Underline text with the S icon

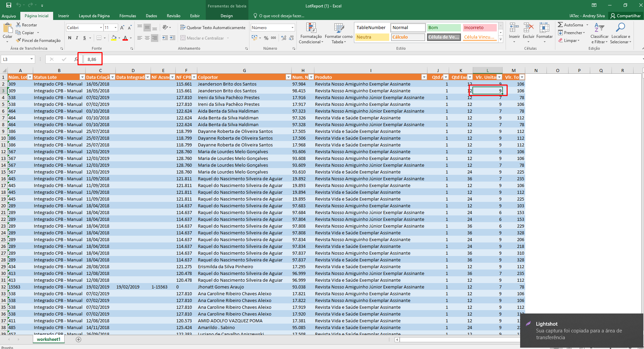84,38
